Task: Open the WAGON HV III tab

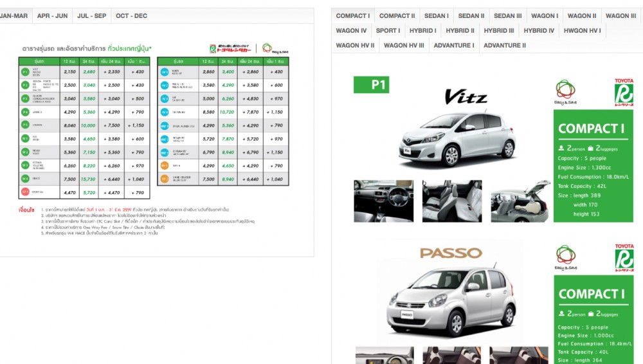Action: [404, 45]
